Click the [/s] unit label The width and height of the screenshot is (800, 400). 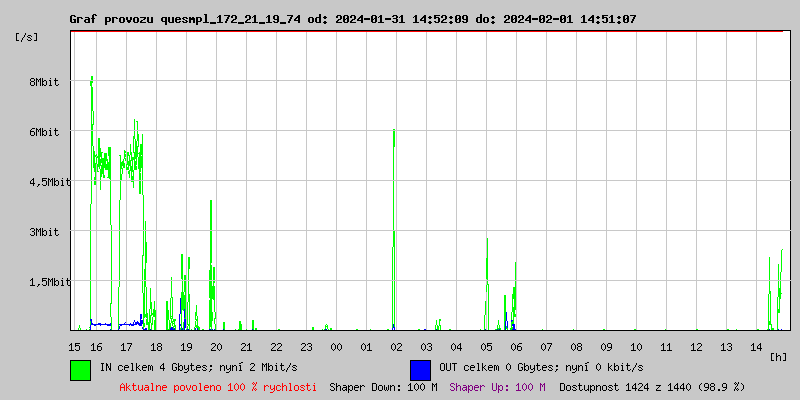[x=28, y=36]
